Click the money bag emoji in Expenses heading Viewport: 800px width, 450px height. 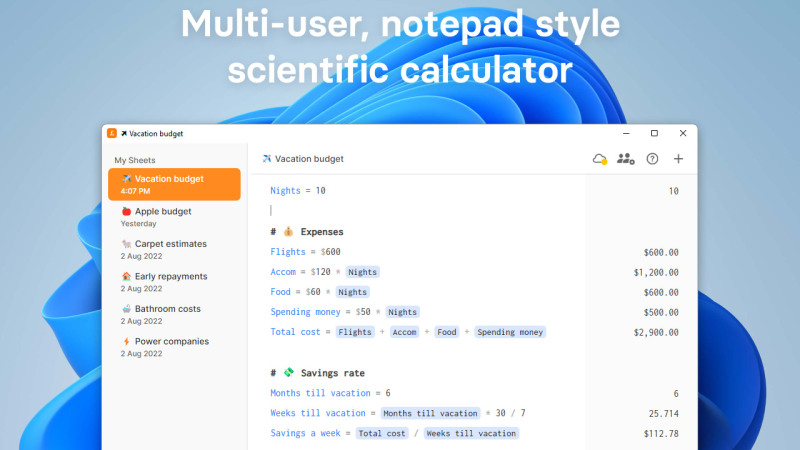pyautogui.click(x=288, y=232)
